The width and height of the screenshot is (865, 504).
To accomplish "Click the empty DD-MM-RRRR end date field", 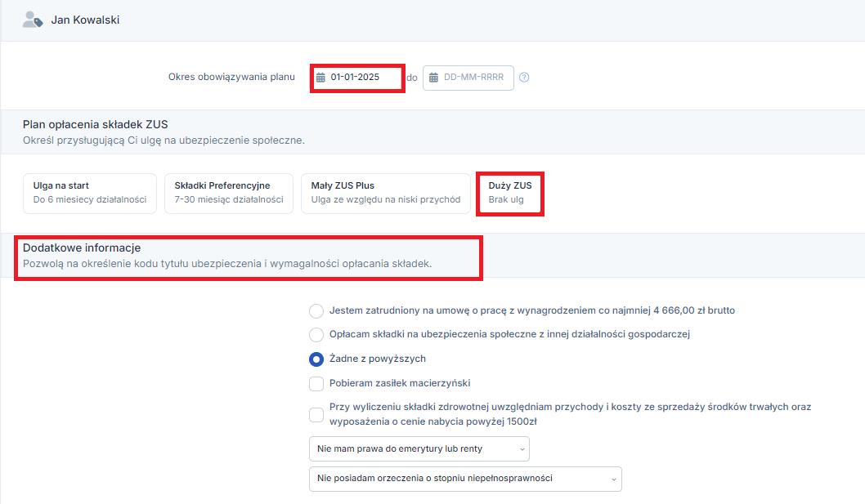I will point(468,78).
